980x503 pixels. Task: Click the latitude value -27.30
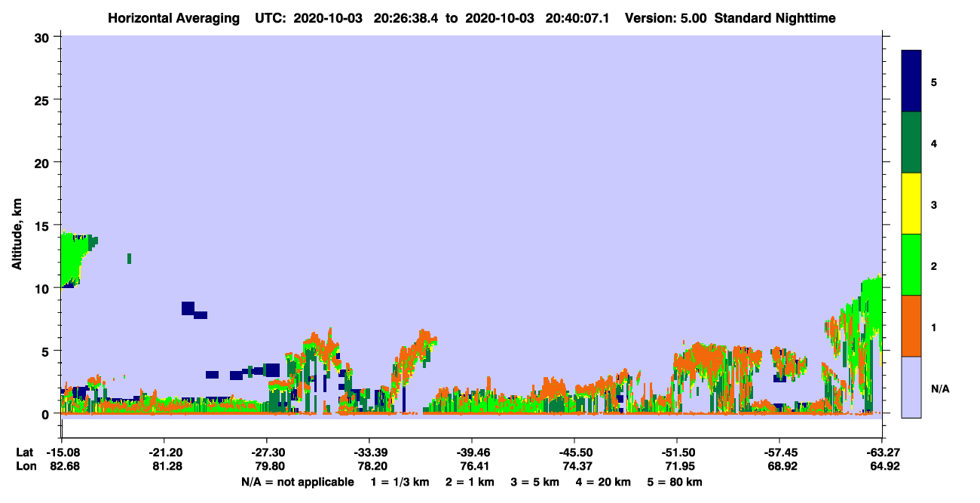(x=267, y=452)
